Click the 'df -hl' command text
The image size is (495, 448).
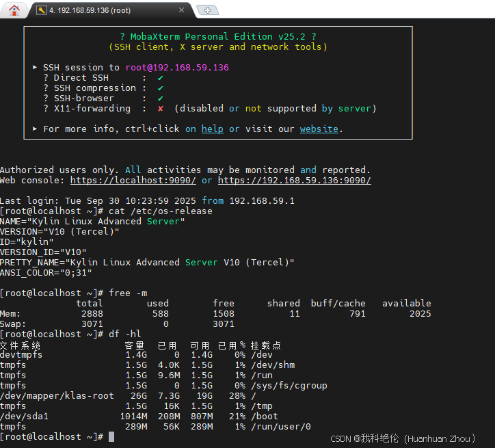[x=124, y=334]
